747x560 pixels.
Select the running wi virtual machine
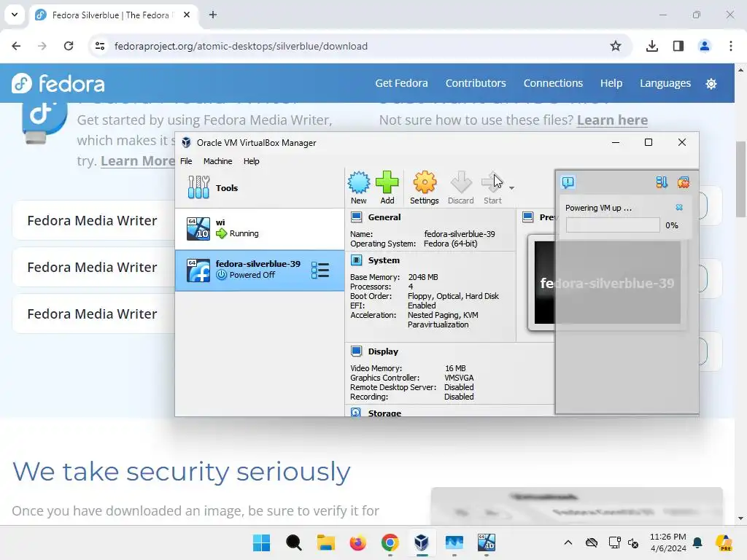click(260, 228)
